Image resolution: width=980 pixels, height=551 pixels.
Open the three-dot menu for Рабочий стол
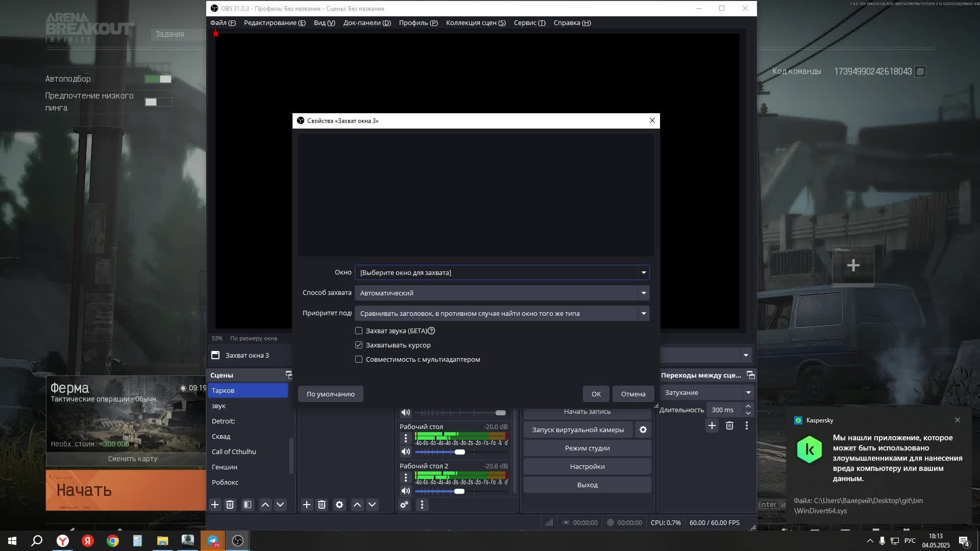point(406,438)
